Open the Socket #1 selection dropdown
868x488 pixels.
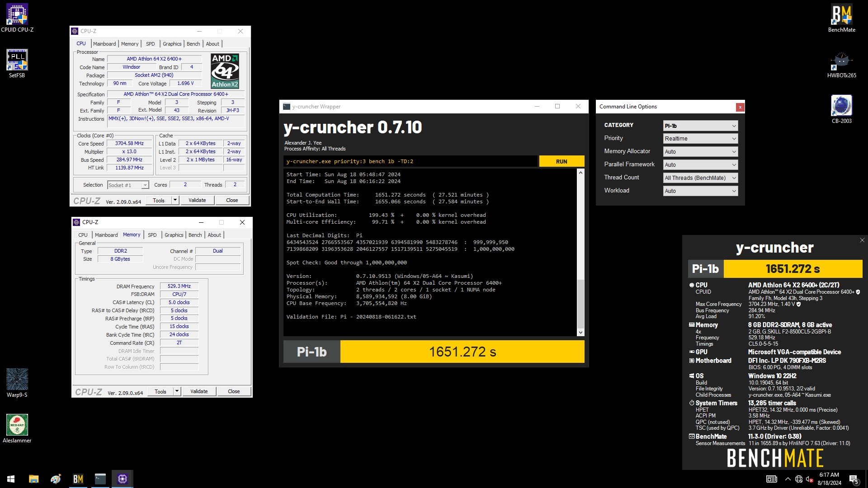click(128, 185)
